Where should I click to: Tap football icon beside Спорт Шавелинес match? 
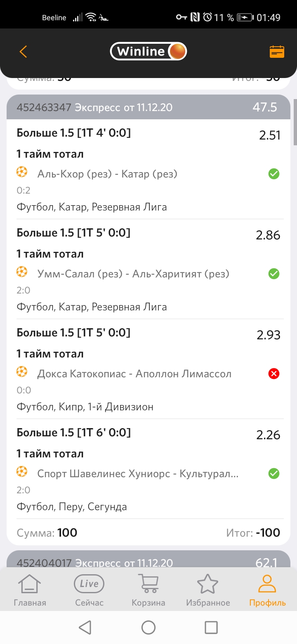click(x=22, y=471)
